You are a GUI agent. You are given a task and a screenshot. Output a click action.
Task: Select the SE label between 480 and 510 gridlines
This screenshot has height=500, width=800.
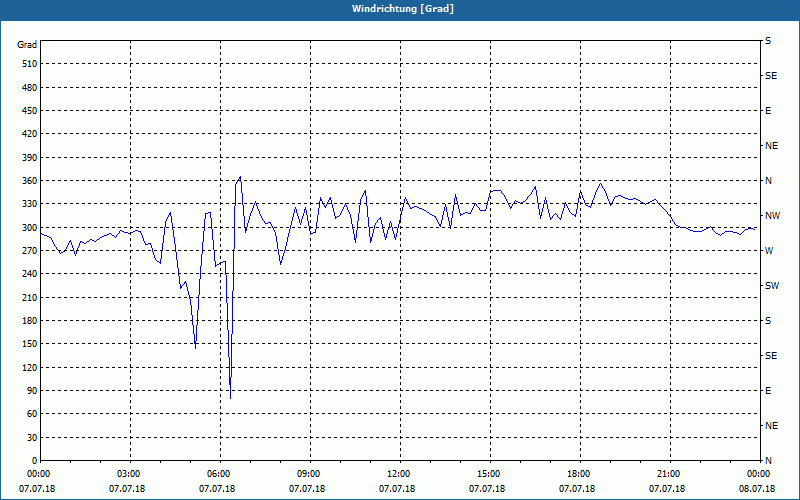[771, 76]
